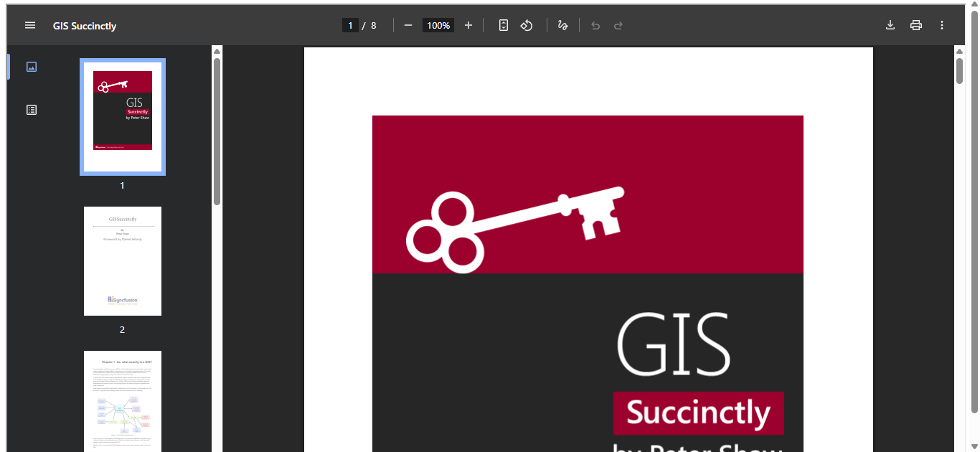980x452 pixels.
Task: Switch to the document outline tab
Action: click(31, 110)
